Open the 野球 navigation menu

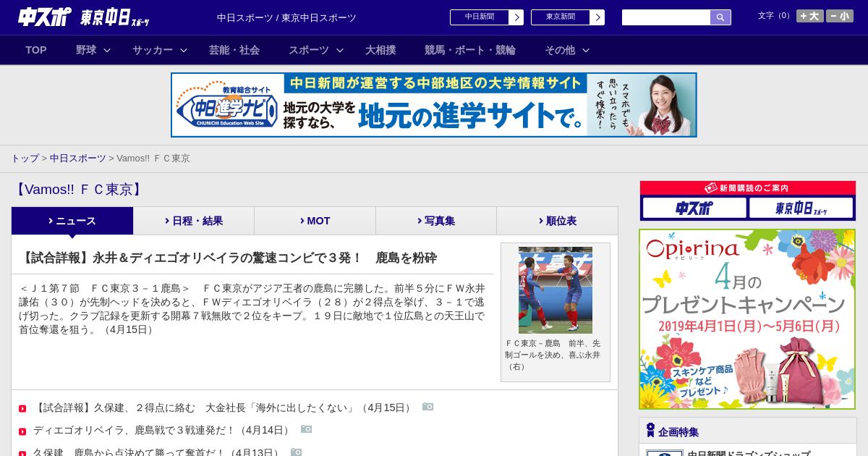tap(86, 50)
